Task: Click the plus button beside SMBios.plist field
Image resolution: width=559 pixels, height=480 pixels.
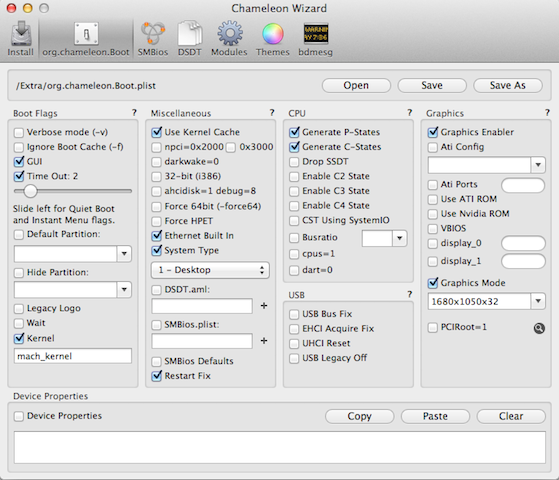Action: coord(264,341)
